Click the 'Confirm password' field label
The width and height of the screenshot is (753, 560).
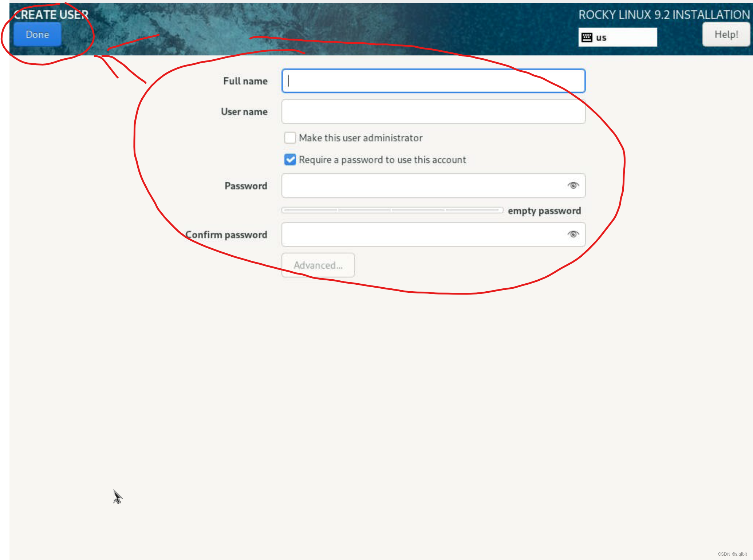point(226,235)
